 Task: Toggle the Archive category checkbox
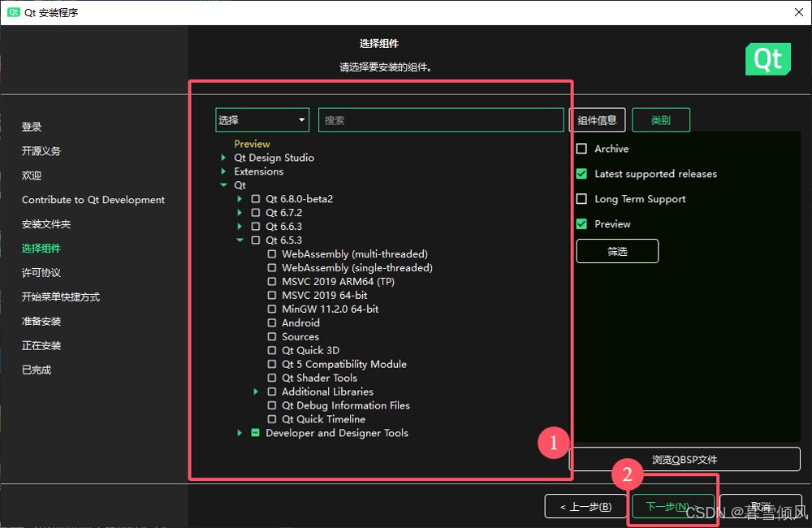click(581, 149)
